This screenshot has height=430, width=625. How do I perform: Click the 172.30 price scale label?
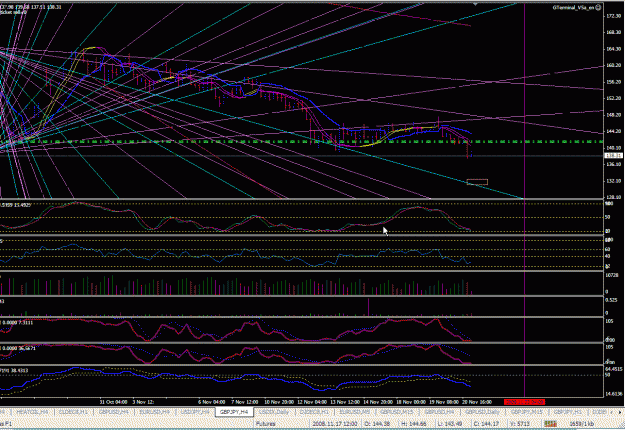(613, 16)
